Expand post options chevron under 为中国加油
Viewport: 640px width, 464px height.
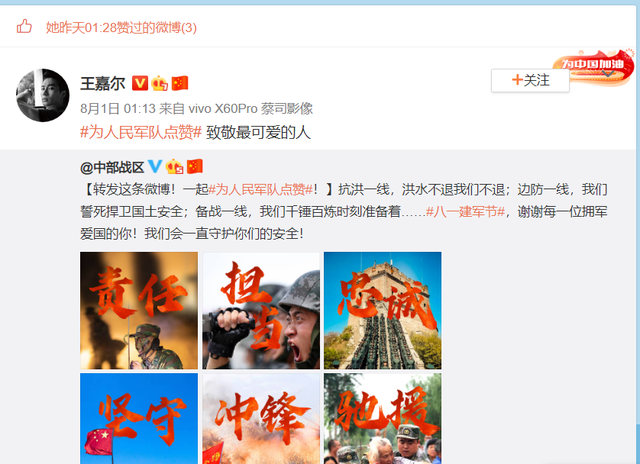point(608,74)
